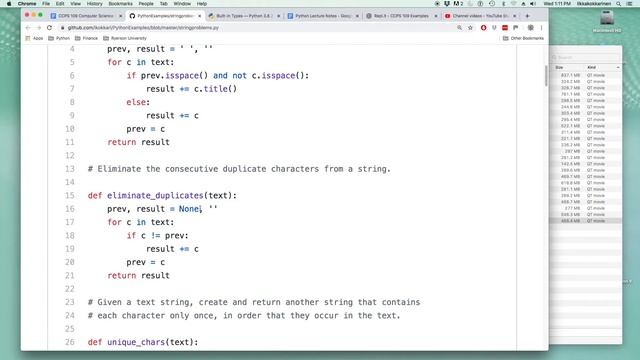This screenshot has height=360, width=640.
Task: Click the unique_chars function name
Action: point(136,342)
